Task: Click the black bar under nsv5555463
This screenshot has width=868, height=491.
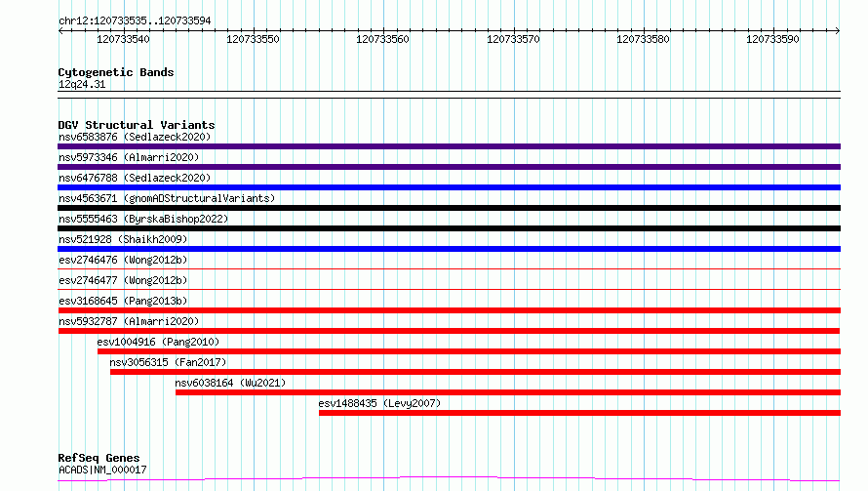Action: point(449,228)
